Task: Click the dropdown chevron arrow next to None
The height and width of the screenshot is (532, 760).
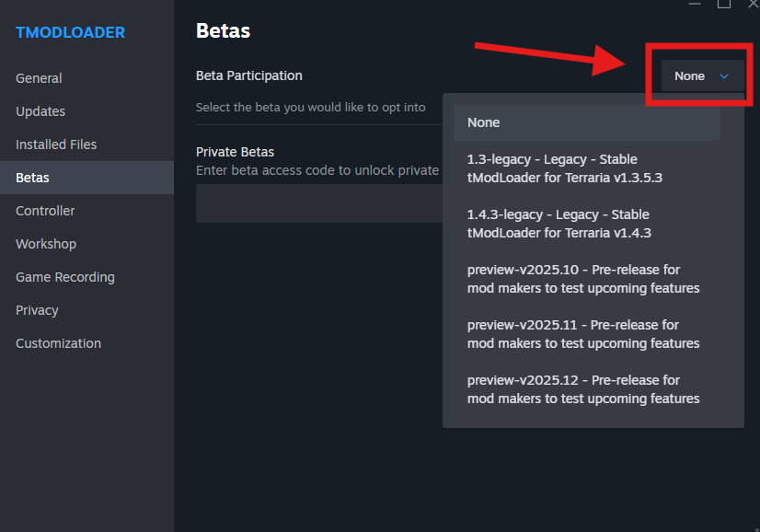Action: 724,76
